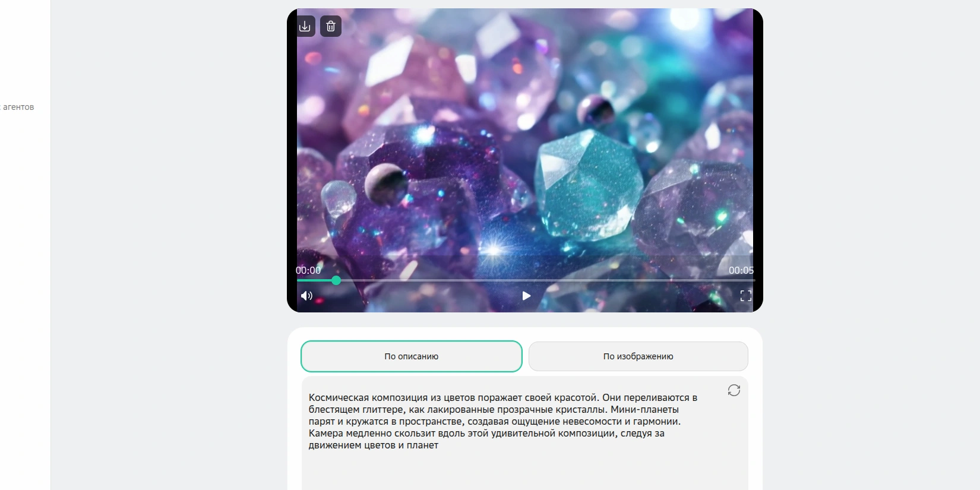Play the generated video
Viewport: 980px width, 490px height.
tap(526, 296)
